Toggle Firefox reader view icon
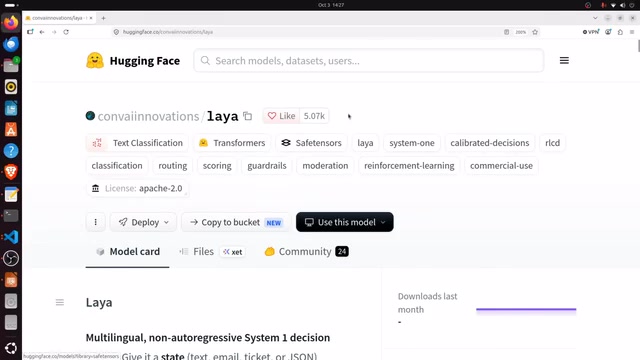This screenshot has width=640, height=360. pyautogui.click(x=506, y=32)
